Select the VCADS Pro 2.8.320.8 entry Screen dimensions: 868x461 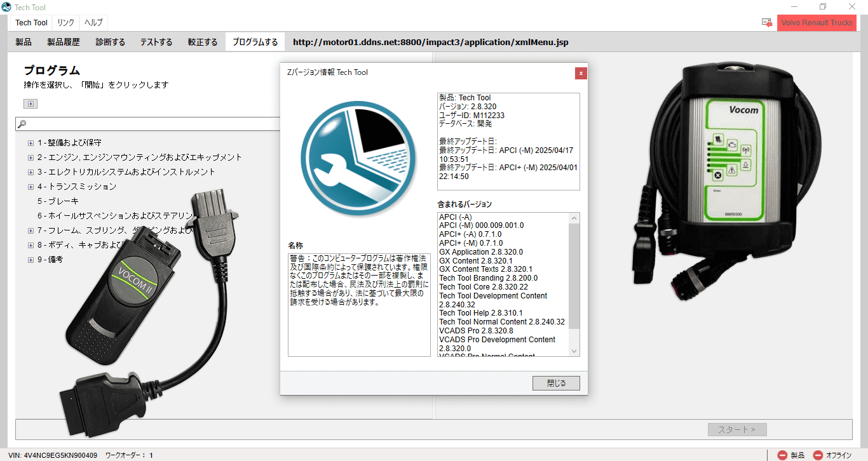coord(476,331)
